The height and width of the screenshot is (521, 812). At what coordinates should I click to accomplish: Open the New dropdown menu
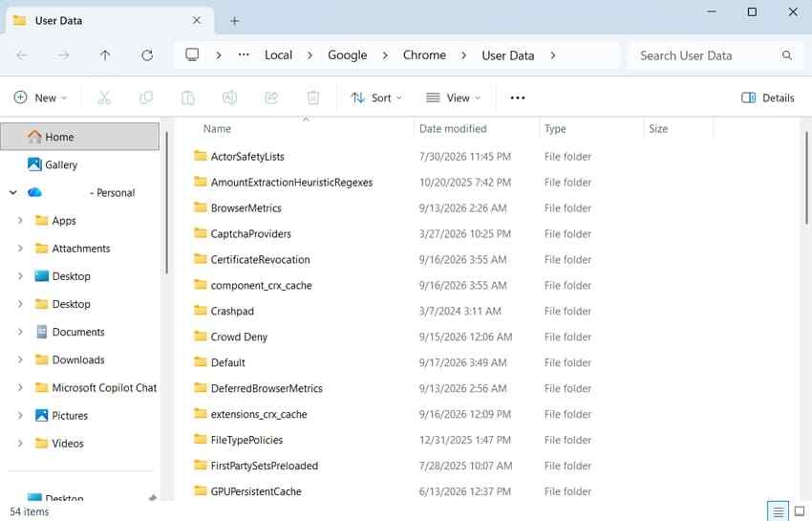(41, 98)
